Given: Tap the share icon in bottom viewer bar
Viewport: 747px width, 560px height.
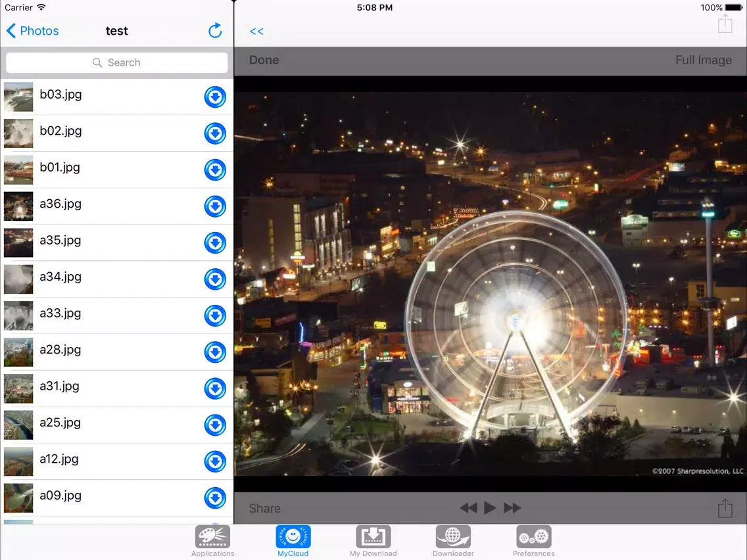Looking at the screenshot, I should tap(725, 508).
